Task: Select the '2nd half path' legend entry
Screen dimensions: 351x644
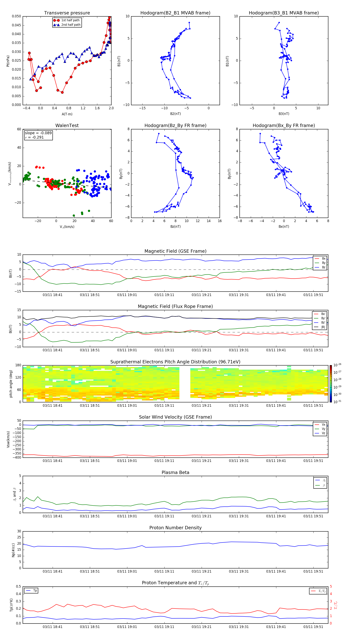Action: click(x=67, y=25)
